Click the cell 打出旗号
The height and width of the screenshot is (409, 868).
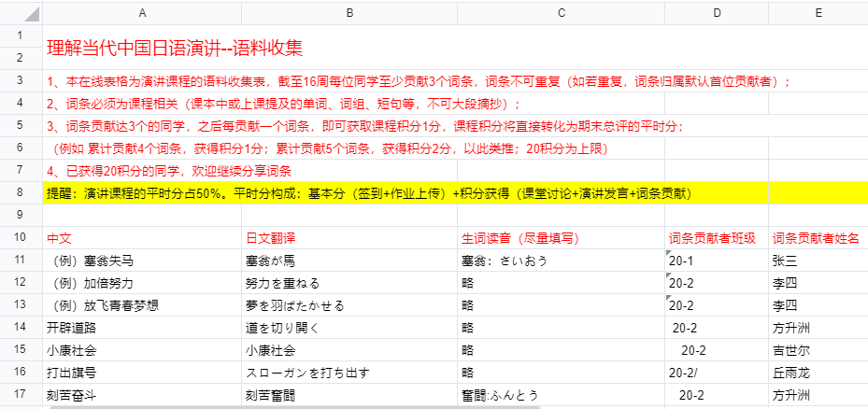click(x=142, y=373)
